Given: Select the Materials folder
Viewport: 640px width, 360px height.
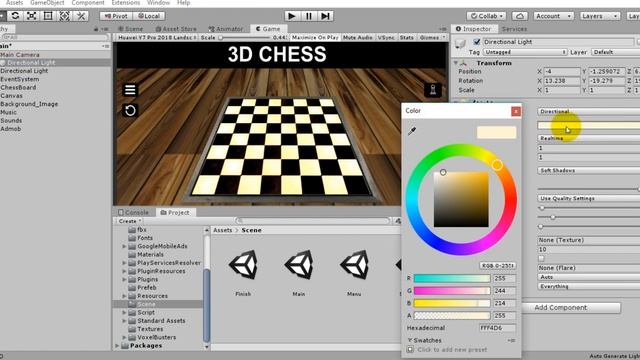Looking at the screenshot, I should pyautogui.click(x=150, y=255).
